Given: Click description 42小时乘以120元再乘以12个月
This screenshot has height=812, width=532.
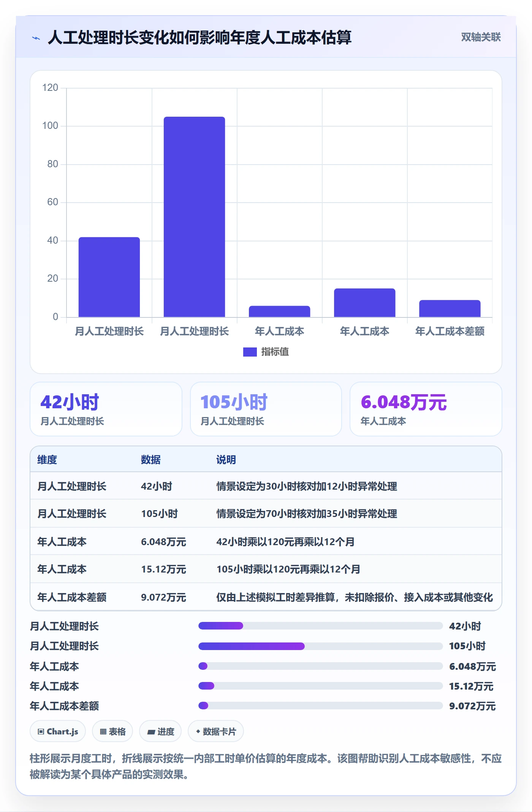Looking at the screenshot, I should [x=285, y=542].
